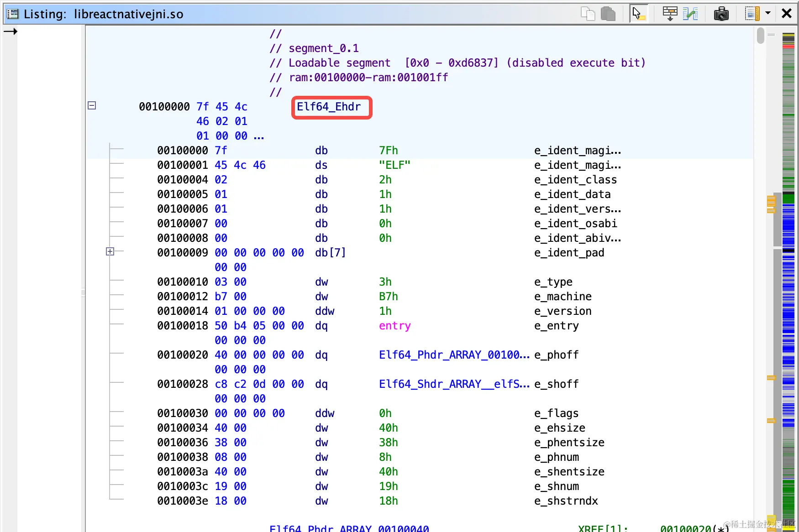Click the db[7] mnemonic
The image size is (799, 532).
pyautogui.click(x=331, y=253)
